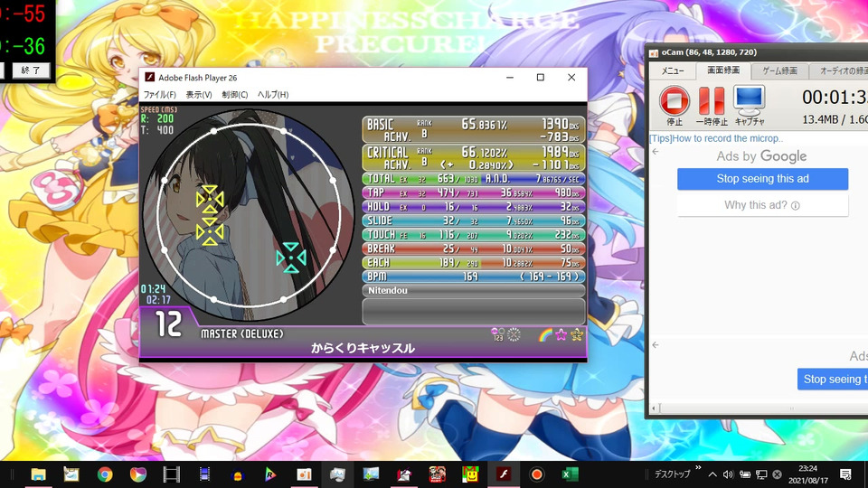Open the orange PowerPoint-like taskbar icon
The width and height of the screenshot is (868, 488).
304,474
